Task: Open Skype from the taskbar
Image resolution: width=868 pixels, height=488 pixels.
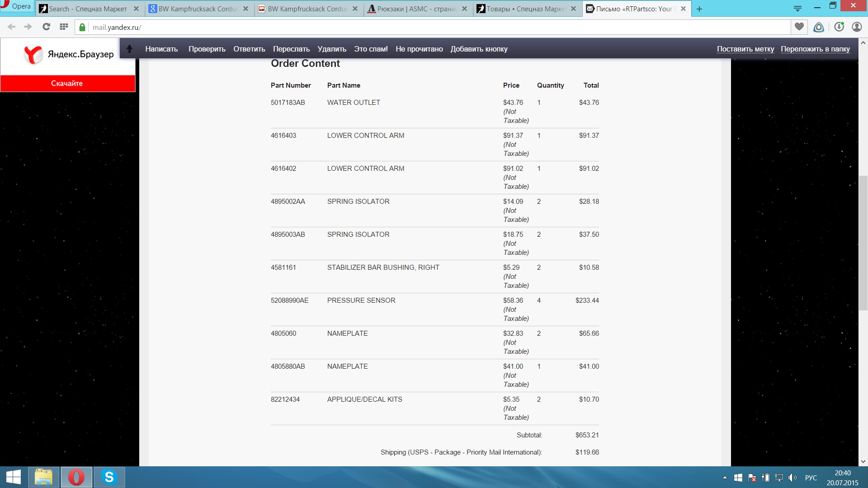Action: tap(109, 477)
